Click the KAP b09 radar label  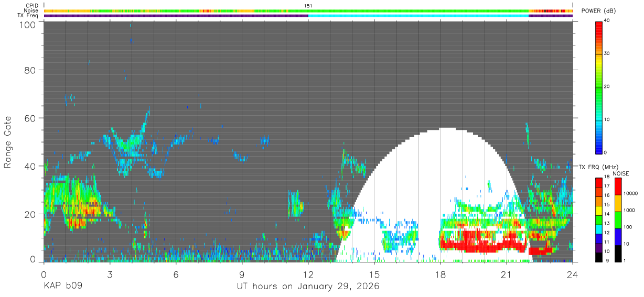[x=62, y=287]
